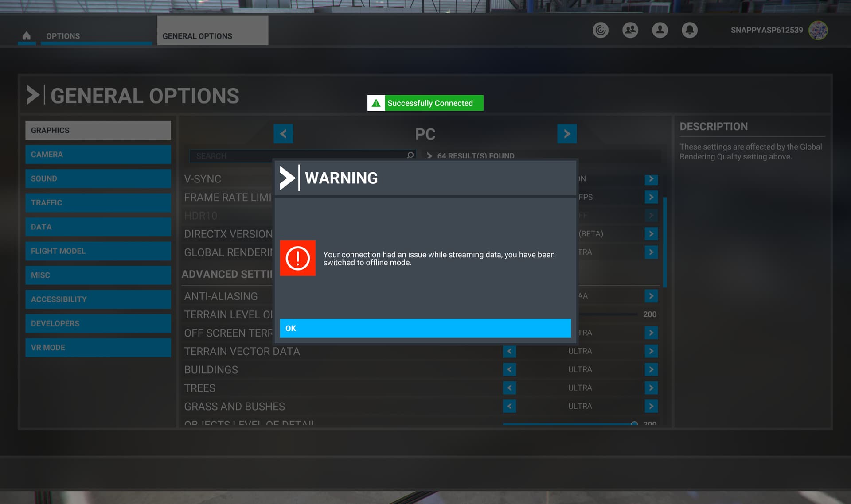Click the home icon in top bar

[x=27, y=35]
